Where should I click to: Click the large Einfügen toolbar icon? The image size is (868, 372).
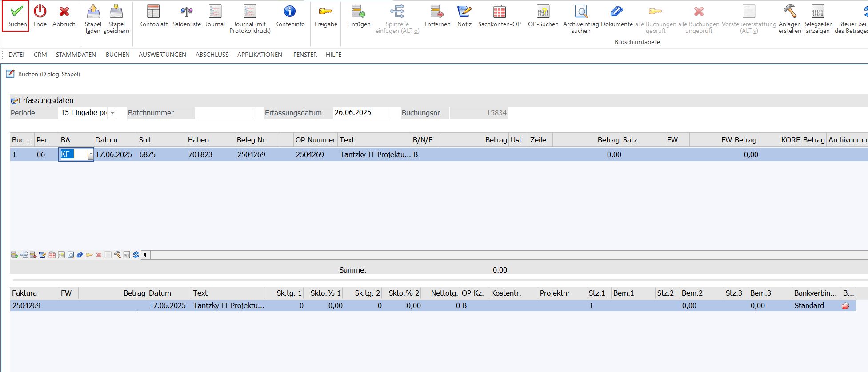(359, 12)
